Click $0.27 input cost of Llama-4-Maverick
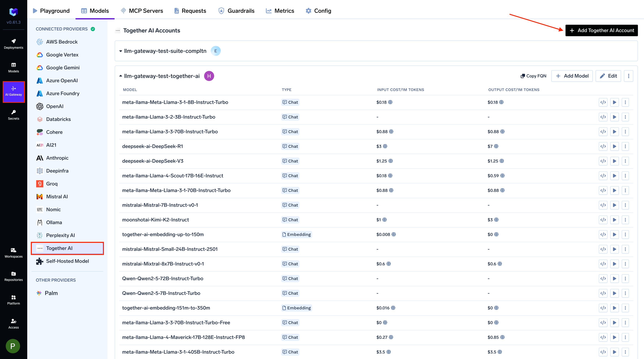Viewport: 644px width, 359px height. coord(382,337)
